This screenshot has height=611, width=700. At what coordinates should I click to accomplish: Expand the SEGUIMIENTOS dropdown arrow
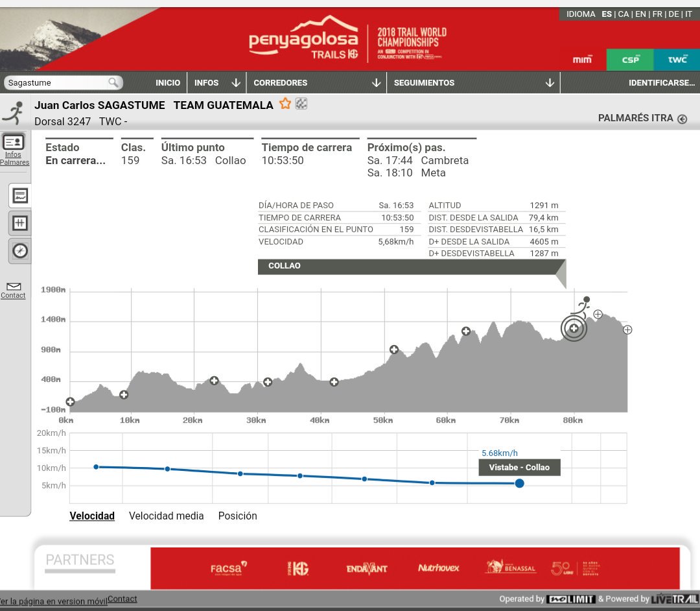[x=550, y=82]
